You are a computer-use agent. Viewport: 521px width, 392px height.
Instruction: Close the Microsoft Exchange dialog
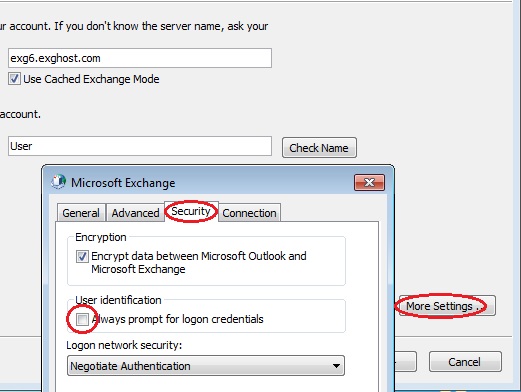point(369,182)
